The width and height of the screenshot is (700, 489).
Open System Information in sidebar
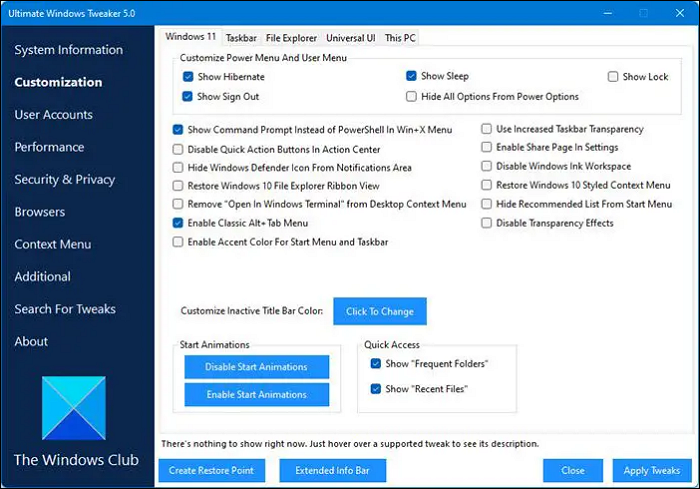69,50
